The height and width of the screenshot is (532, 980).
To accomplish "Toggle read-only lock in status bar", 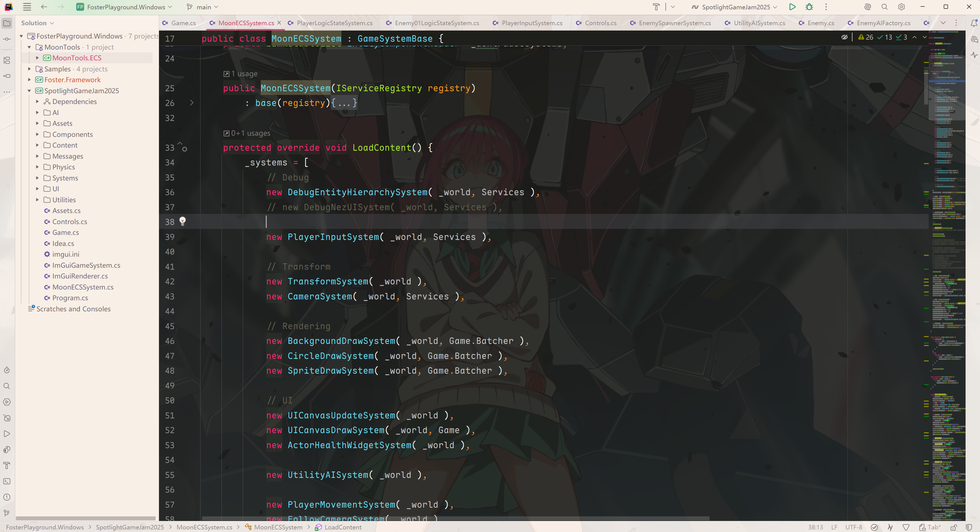I will pos(954,527).
